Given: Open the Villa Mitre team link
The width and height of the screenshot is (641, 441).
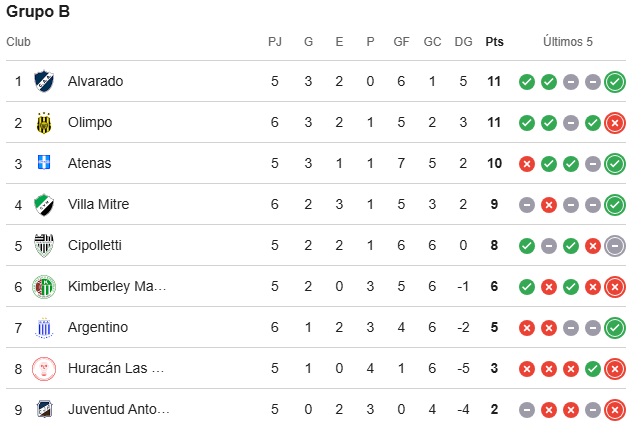Looking at the screenshot, I should coord(98,204).
